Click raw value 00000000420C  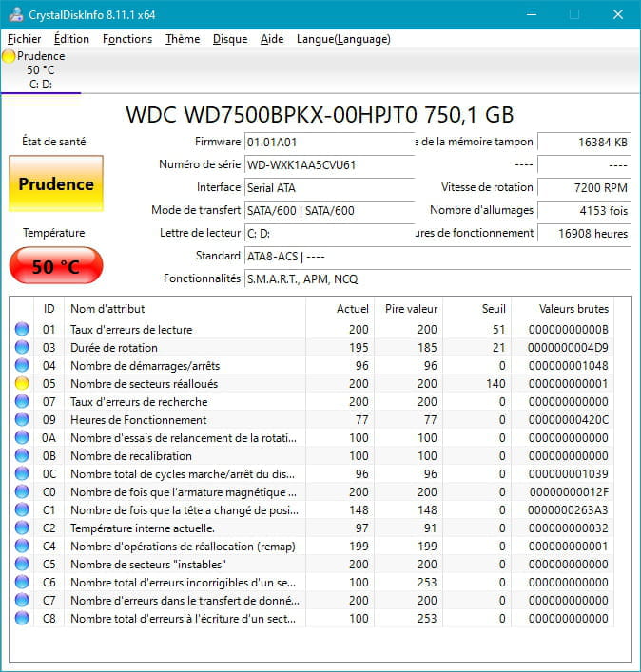point(568,419)
